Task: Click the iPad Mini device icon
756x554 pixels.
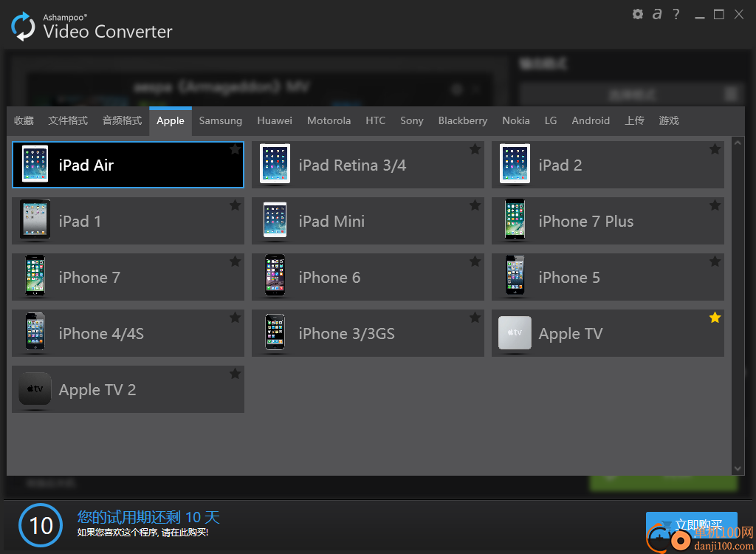Action: [275, 219]
